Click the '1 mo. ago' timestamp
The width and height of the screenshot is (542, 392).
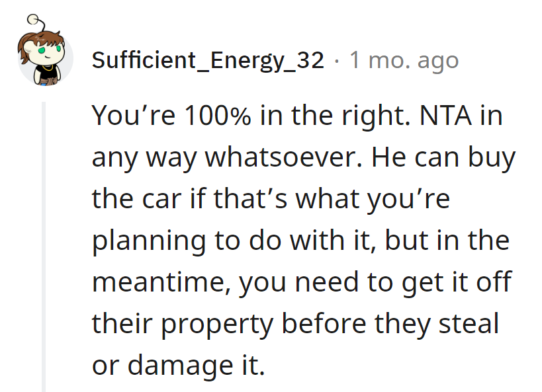(403, 60)
